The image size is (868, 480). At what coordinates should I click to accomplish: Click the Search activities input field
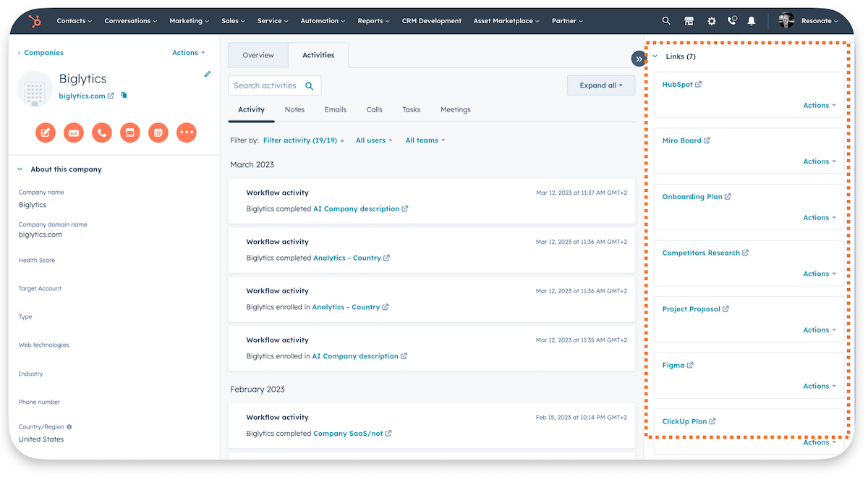(275, 85)
